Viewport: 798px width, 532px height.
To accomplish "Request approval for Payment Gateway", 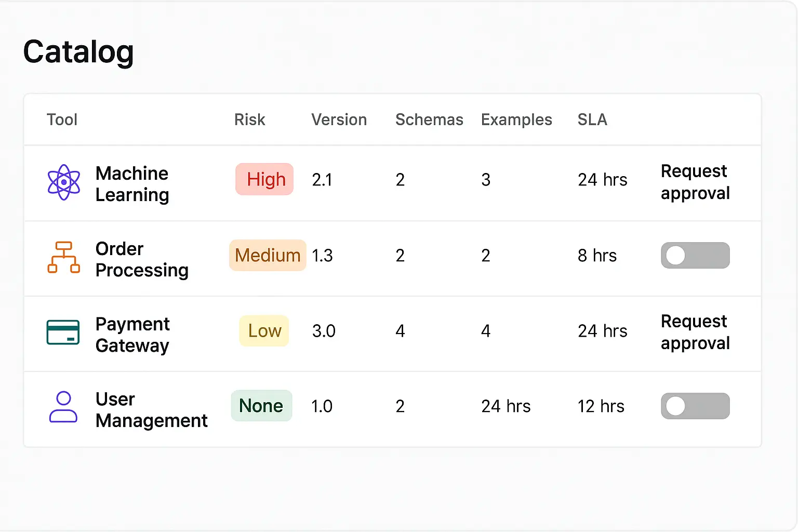I will point(695,332).
